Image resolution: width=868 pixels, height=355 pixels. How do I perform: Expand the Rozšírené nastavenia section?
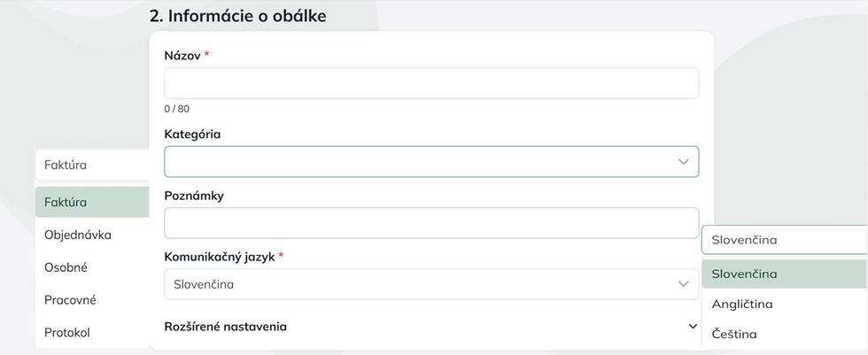(x=226, y=327)
